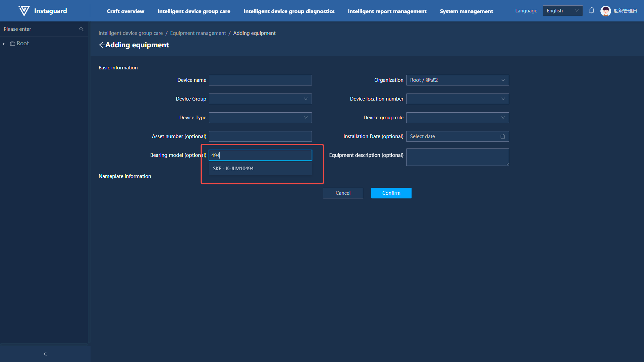Image resolution: width=644 pixels, height=362 pixels.
Task: Open the Device Type dropdown
Action: tap(260, 118)
